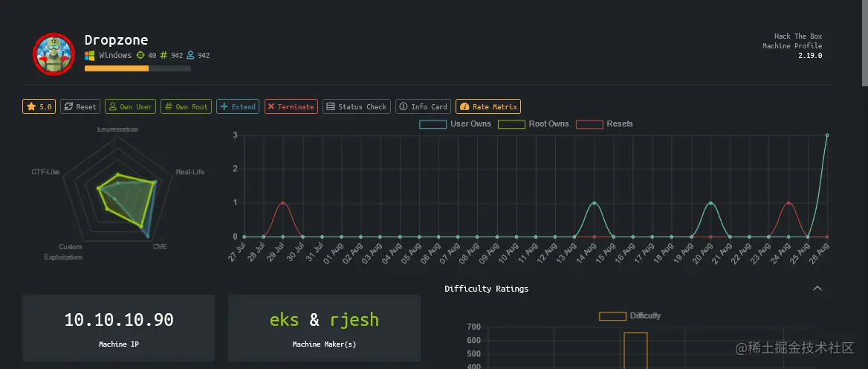This screenshot has height=369, width=868.
Task: Click the root owns hash icon
Action: 163,55
